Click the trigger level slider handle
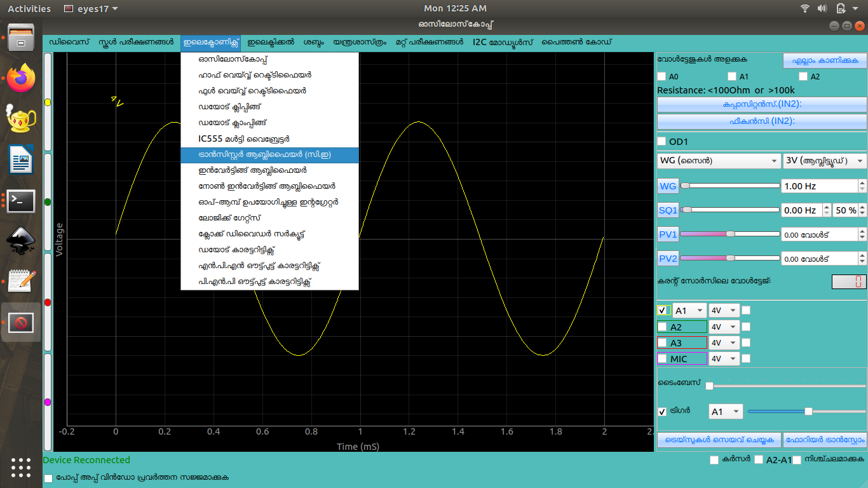This screenshot has width=868, height=488. (x=808, y=411)
